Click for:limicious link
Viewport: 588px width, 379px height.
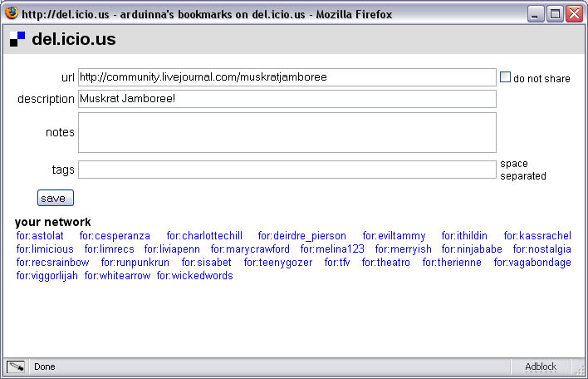click(x=45, y=249)
